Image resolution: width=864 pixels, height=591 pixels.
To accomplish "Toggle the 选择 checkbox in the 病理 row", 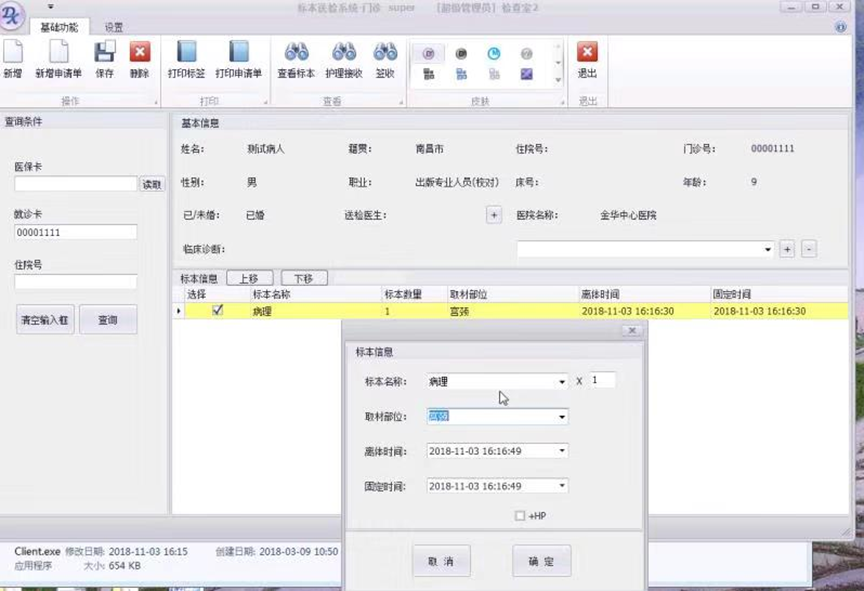I will [218, 310].
